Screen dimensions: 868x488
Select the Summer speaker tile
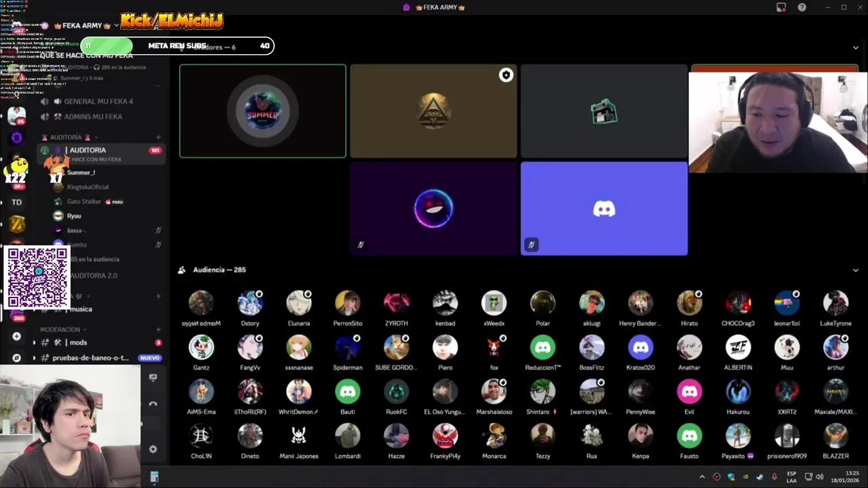(262, 111)
